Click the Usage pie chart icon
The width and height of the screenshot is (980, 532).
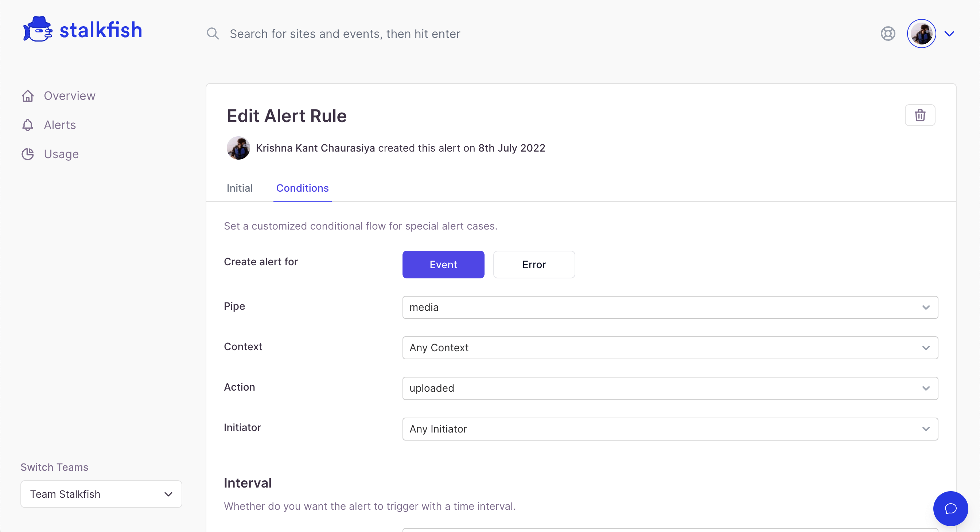pyautogui.click(x=28, y=154)
